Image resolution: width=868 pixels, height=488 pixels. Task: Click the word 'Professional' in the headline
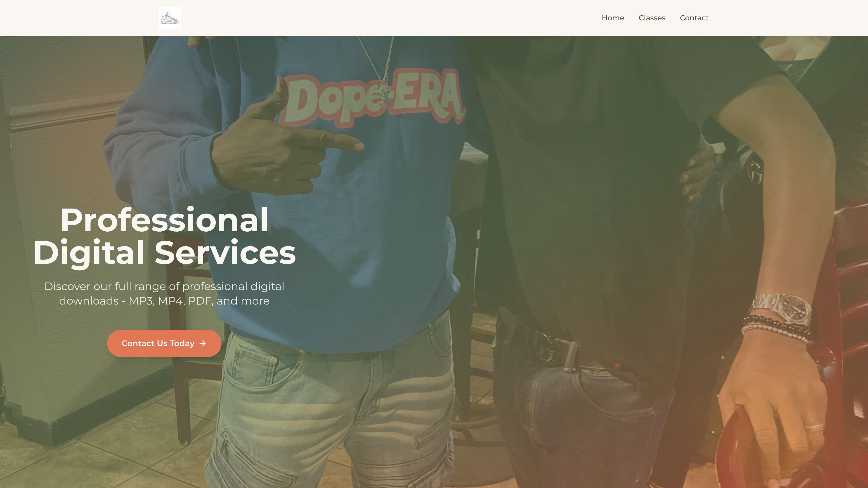coord(164,220)
